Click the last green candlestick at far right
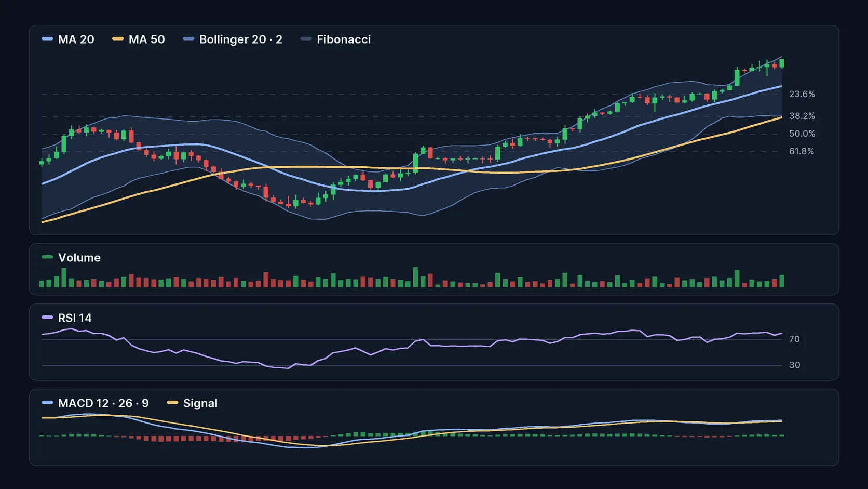The width and height of the screenshot is (868, 489). 782,63
